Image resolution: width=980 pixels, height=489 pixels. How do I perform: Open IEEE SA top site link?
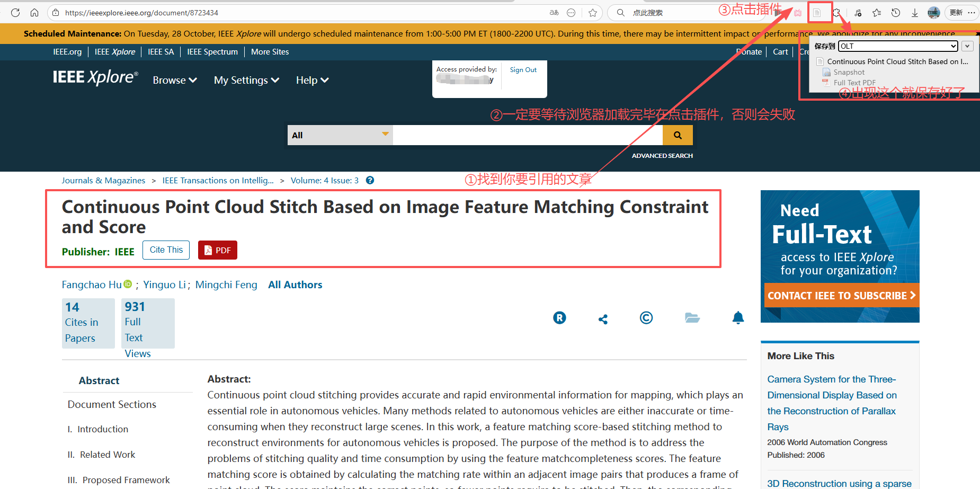tap(161, 52)
